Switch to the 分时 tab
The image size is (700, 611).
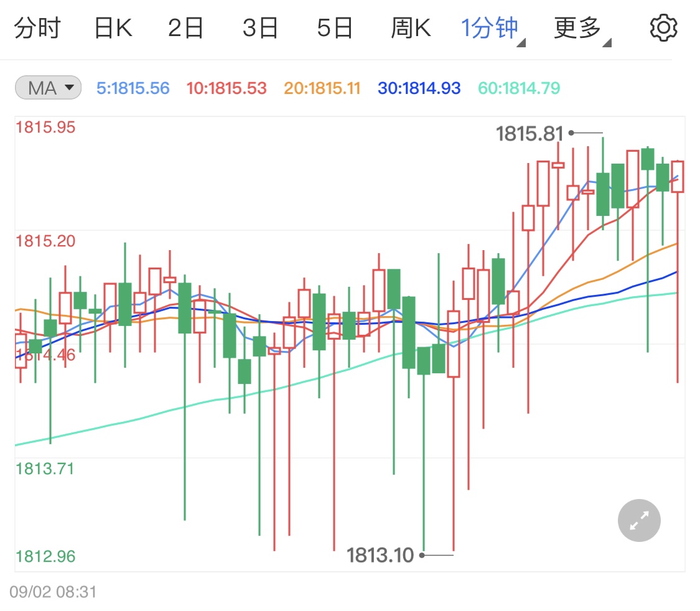point(37,28)
